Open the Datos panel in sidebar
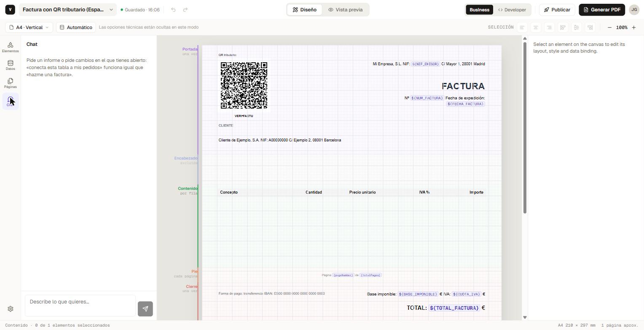This screenshot has width=644, height=330. pos(10,65)
